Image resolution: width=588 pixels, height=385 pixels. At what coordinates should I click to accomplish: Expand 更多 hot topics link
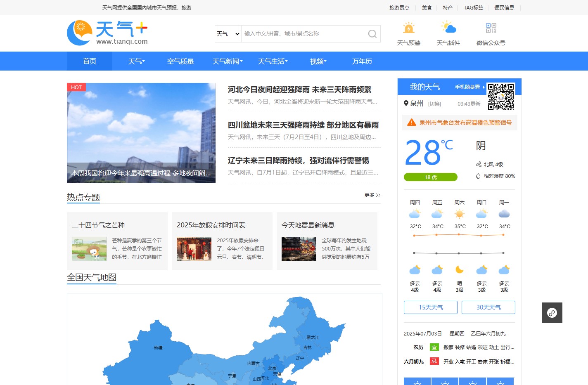coord(372,195)
